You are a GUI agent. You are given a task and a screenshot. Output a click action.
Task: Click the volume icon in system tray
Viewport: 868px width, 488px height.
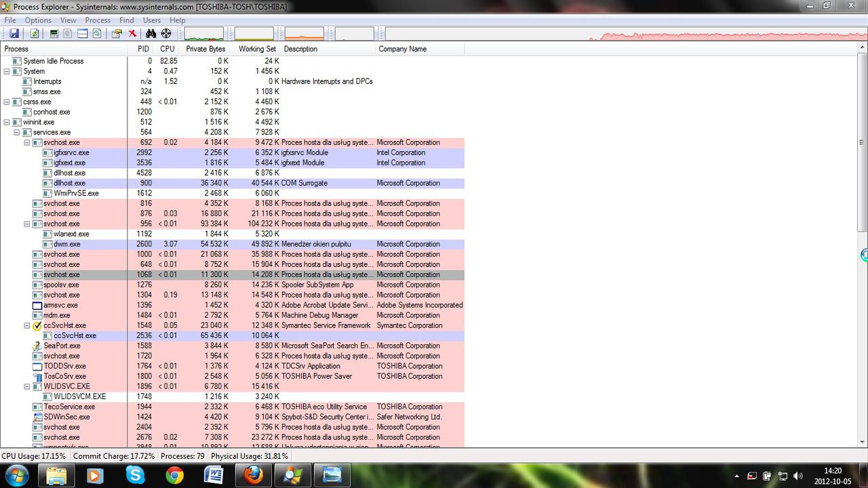(x=798, y=476)
